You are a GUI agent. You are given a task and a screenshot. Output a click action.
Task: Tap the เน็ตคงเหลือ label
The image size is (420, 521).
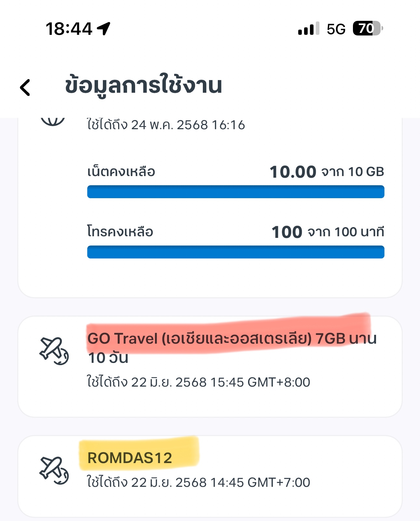coord(121,171)
